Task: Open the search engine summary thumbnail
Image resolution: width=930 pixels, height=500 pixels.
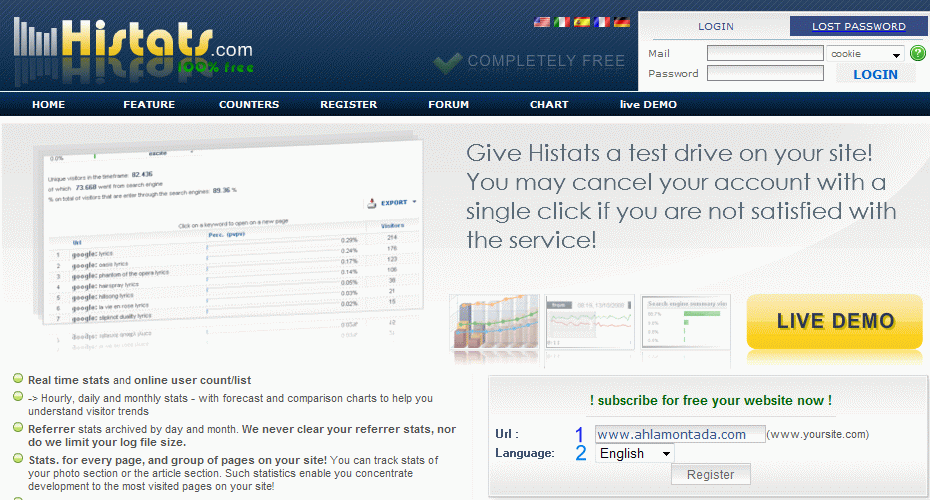Action: [x=686, y=321]
